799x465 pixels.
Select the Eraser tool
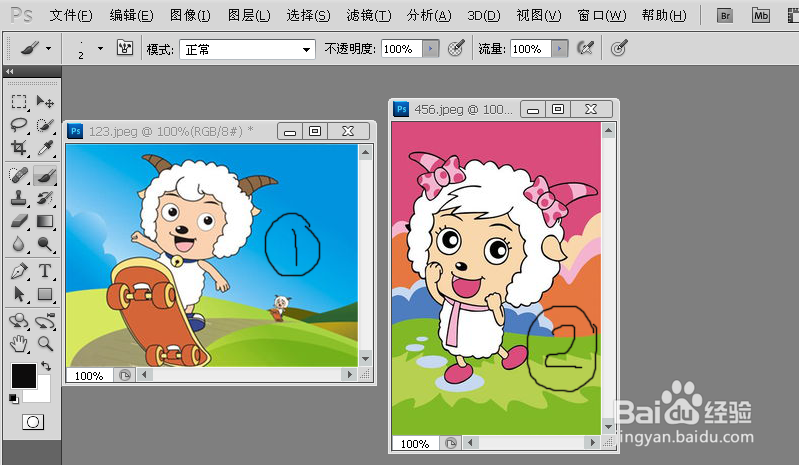(x=19, y=221)
